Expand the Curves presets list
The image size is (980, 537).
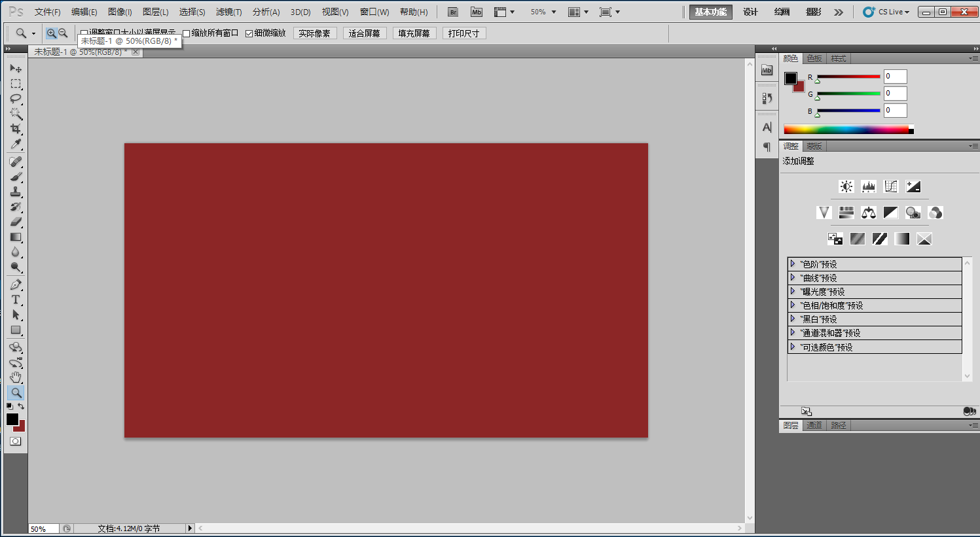[x=793, y=277]
